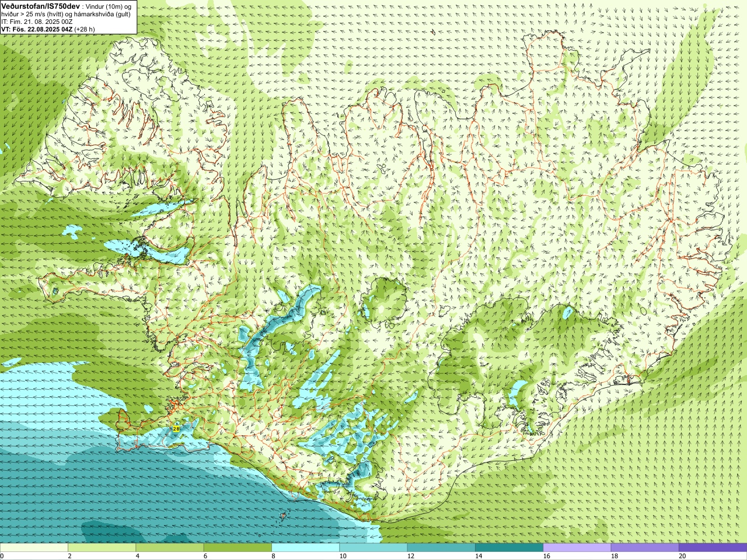
Task: Click the scale label 2
Action: (69, 556)
